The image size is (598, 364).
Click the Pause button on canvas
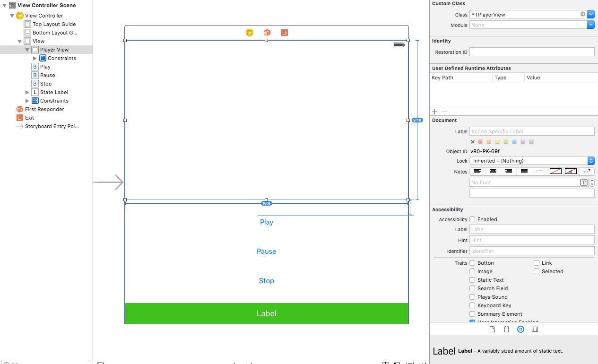coord(266,251)
